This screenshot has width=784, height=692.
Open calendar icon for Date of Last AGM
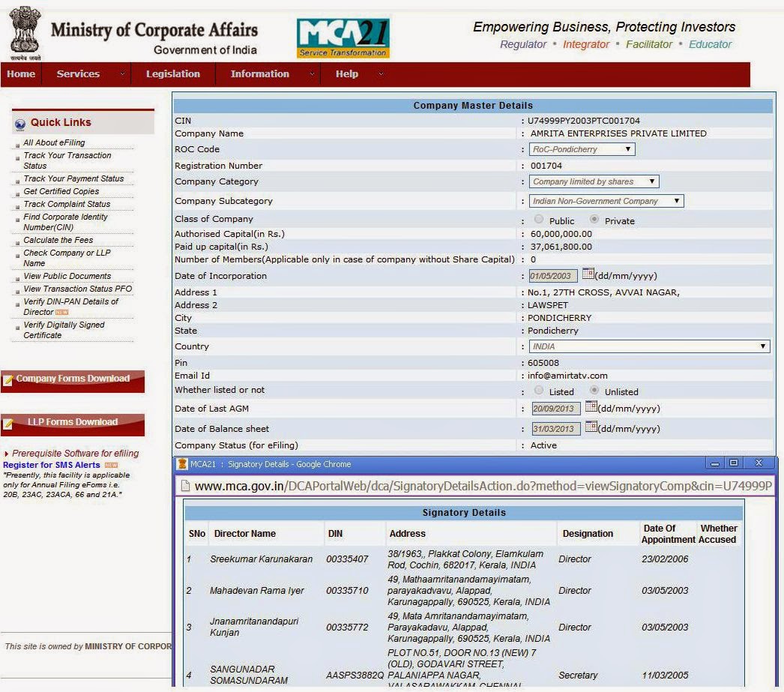click(x=591, y=406)
